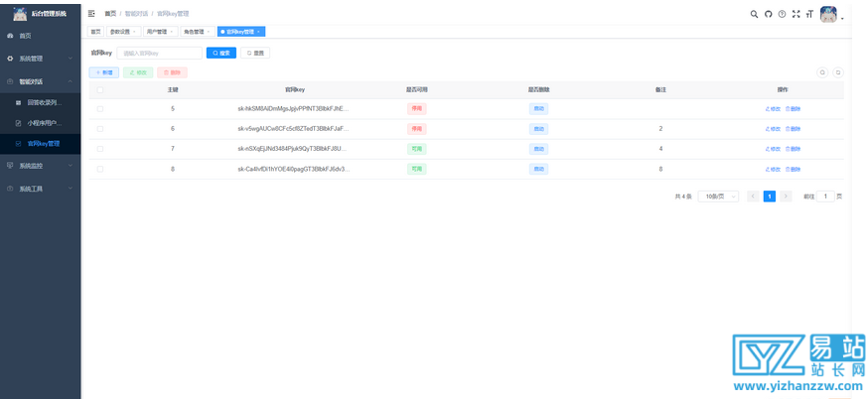The image size is (868, 399).
Task: Select the checkbox for row with 主键 5
Action: click(x=99, y=108)
